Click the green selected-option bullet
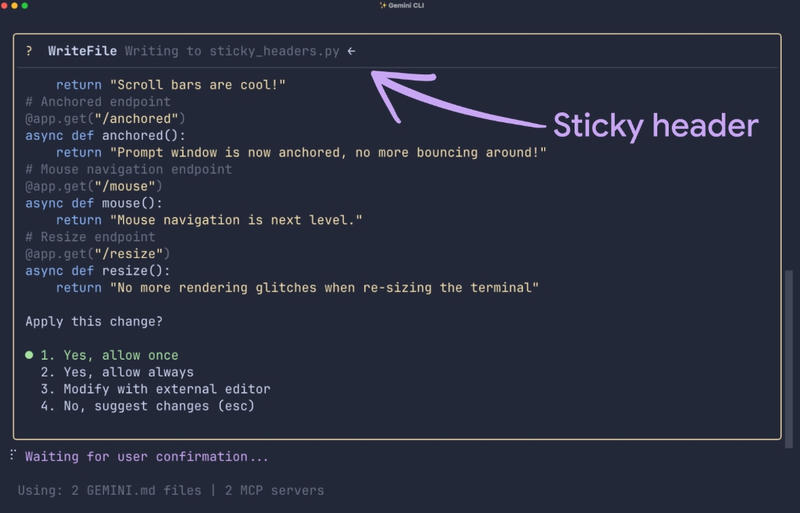800x513 pixels. click(x=29, y=355)
